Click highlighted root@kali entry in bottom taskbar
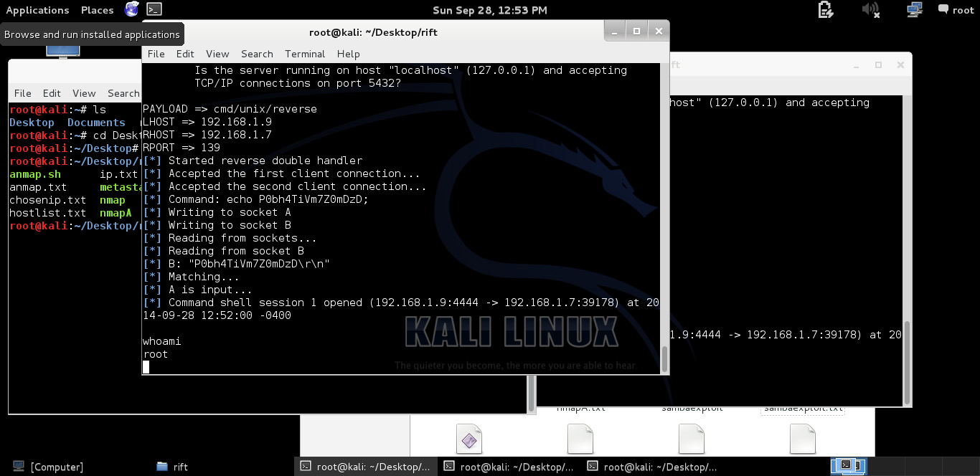The width and height of the screenshot is (980, 476). [366, 467]
